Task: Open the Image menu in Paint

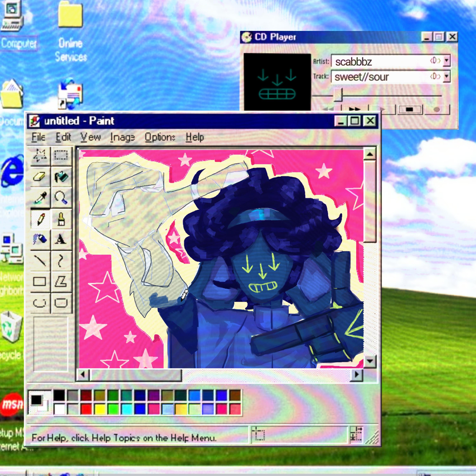Action: 122,137
